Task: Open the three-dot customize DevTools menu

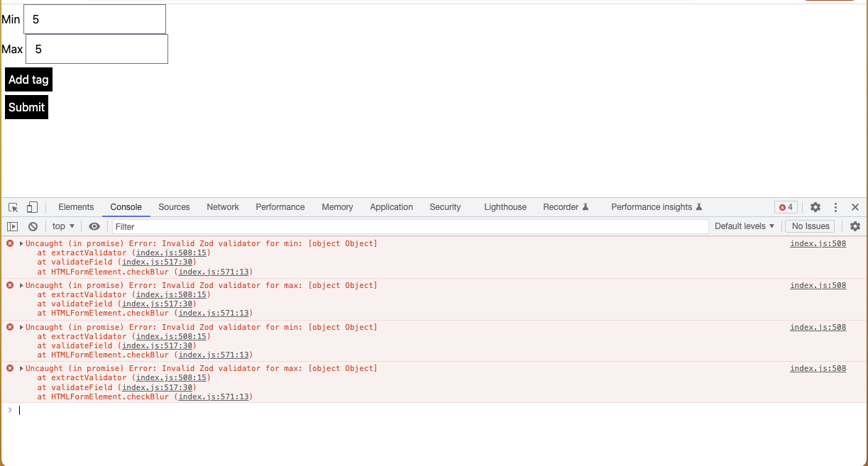Action: point(835,206)
